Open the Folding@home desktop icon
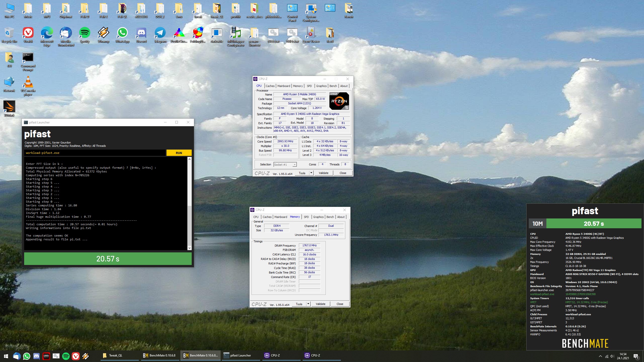Viewport: 644px width, 362px height. pos(198,35)
